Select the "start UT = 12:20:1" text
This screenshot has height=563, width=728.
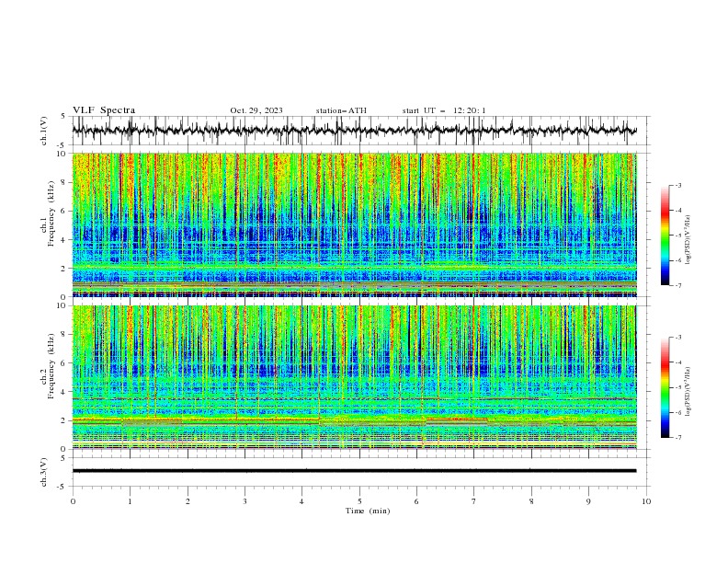[444, 110]
